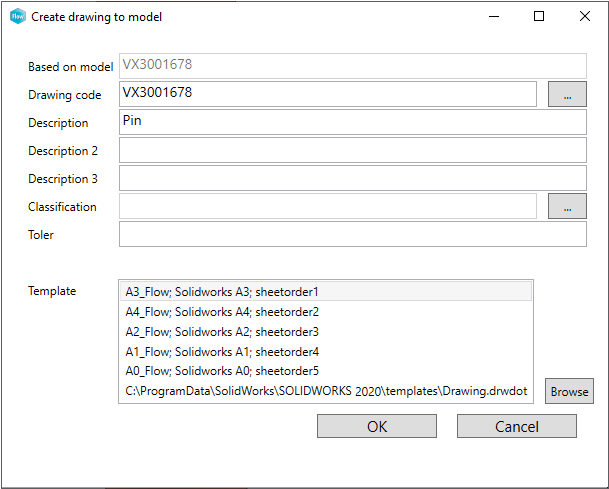This screenshot has height=489, width=609.
Task: Select the Drawing.drwdot template path entry
Action: point(325,391)
